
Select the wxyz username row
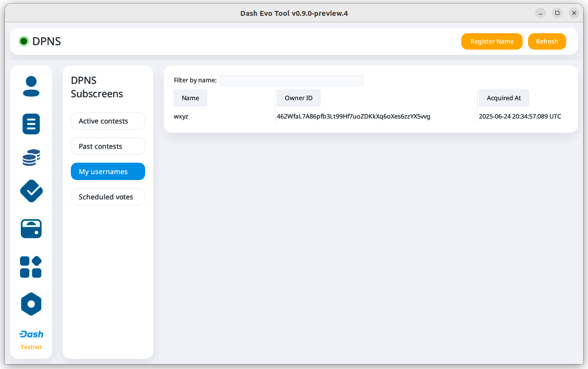pos(181,117)
